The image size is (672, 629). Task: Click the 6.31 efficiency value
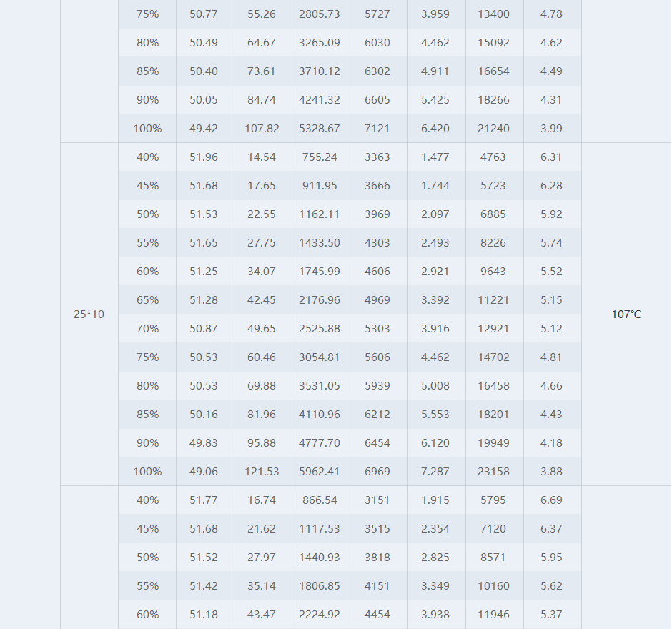[553, 157]
